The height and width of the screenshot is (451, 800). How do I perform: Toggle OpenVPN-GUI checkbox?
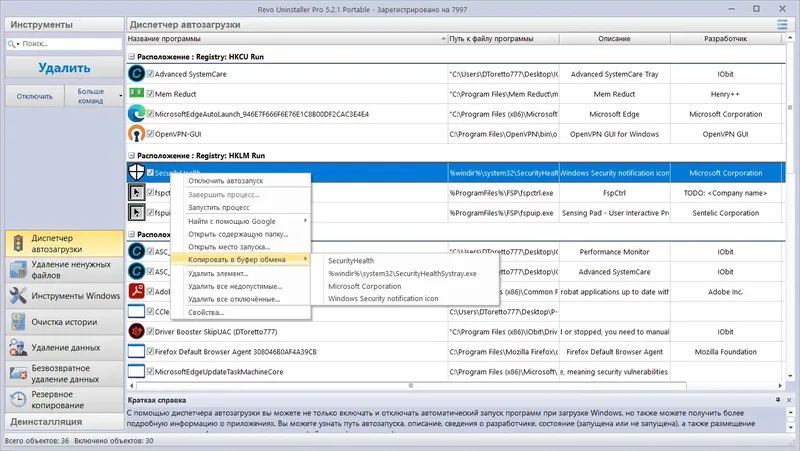tap(150, 134)
